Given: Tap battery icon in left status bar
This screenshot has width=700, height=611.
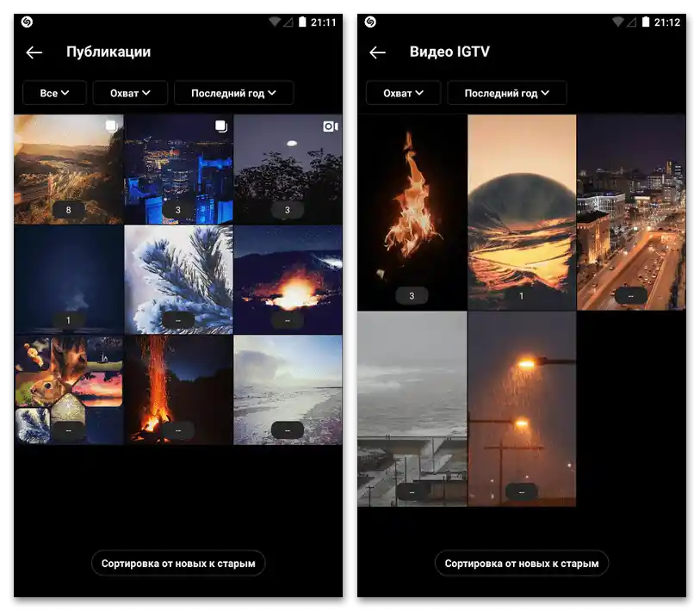Looking at the screenshot, I should pyautogui.click(x=302, y=22).
